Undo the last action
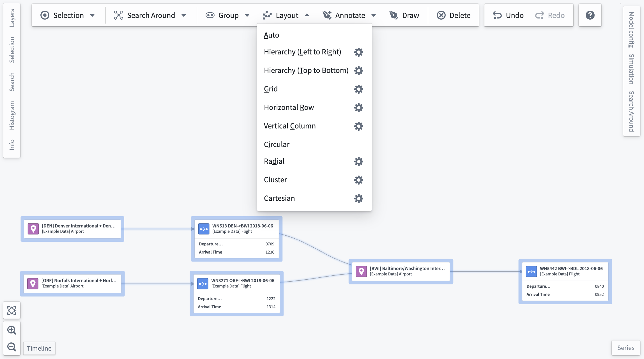The width and height of the screenshot is (644, 359). pyautogui.click(x=508, y=15)
